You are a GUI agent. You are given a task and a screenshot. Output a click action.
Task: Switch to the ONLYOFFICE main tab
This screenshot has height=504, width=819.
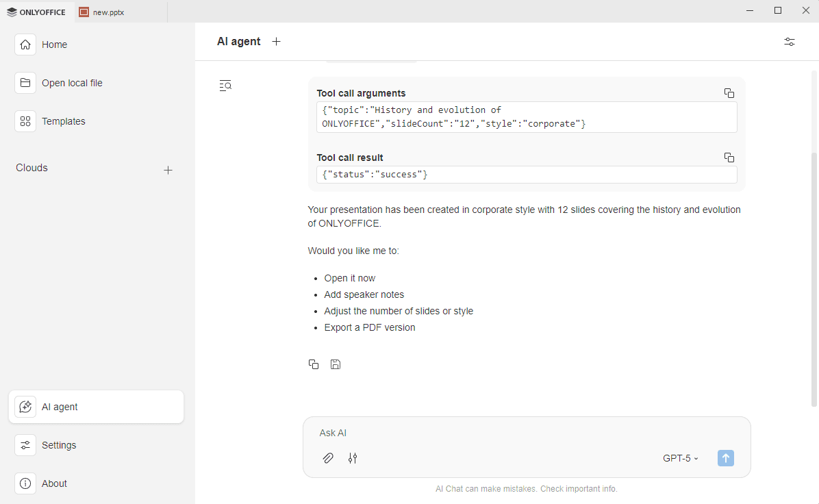[x=37, y=12]
